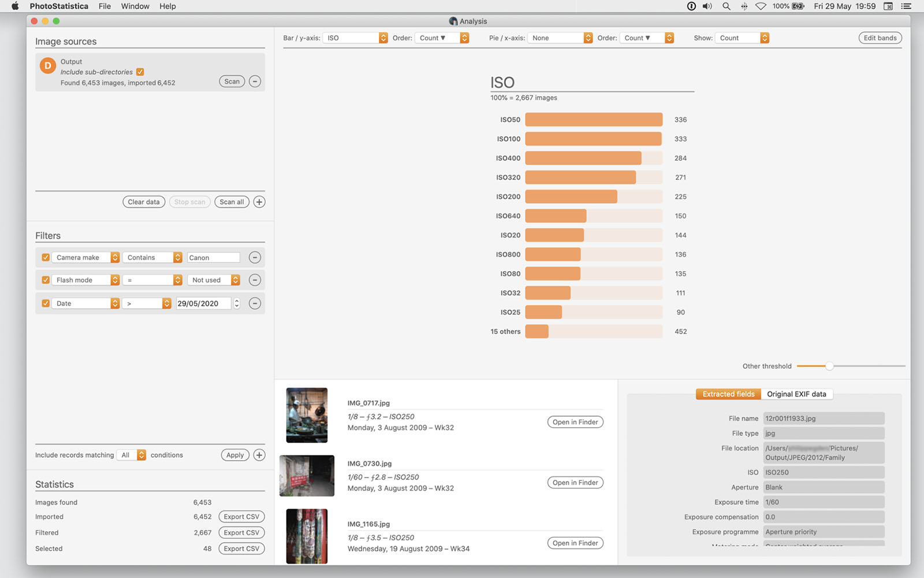Disable the Camera make filter checkbox
Viewport: 924px width, 578px height.
point(46,257)
